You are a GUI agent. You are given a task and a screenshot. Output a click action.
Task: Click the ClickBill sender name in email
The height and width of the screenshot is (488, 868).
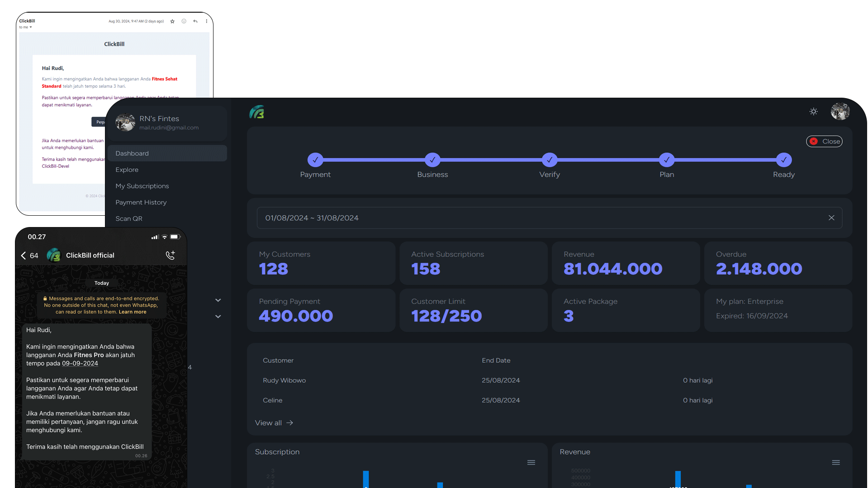27,21
